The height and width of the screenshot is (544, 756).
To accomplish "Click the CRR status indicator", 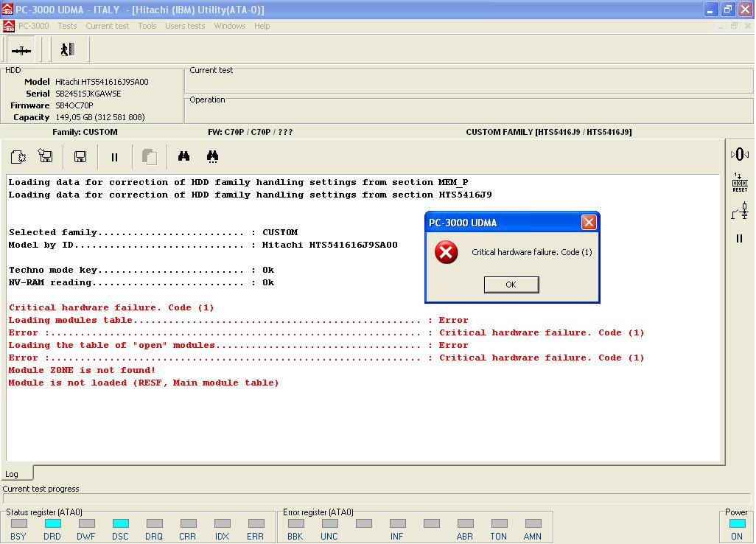I will point(188,523).
